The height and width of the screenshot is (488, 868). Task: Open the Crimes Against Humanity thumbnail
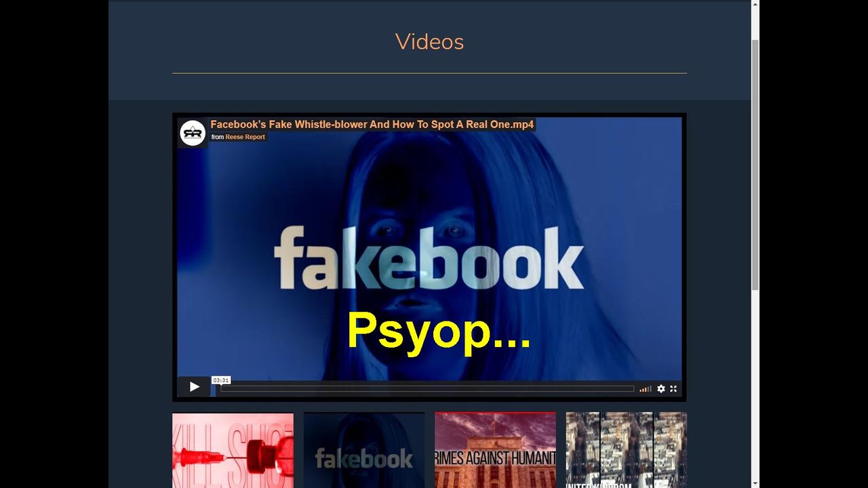tap(495, 450)
